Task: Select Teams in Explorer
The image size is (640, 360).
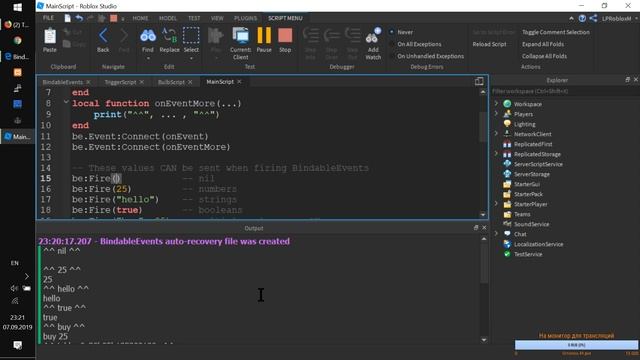Action: click(x=522, y=214)
